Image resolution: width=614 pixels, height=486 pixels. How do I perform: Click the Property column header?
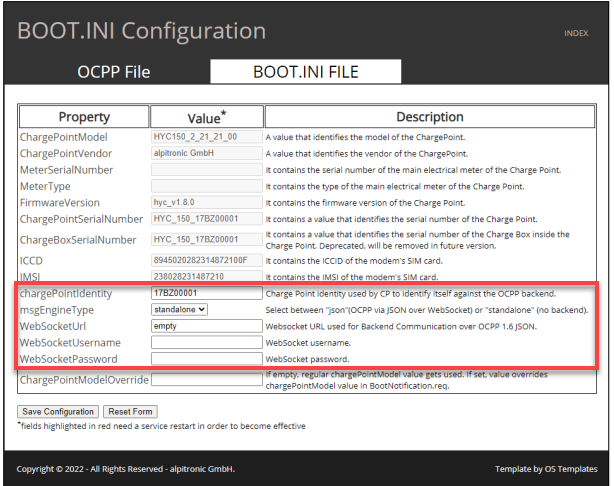point(84,117)
